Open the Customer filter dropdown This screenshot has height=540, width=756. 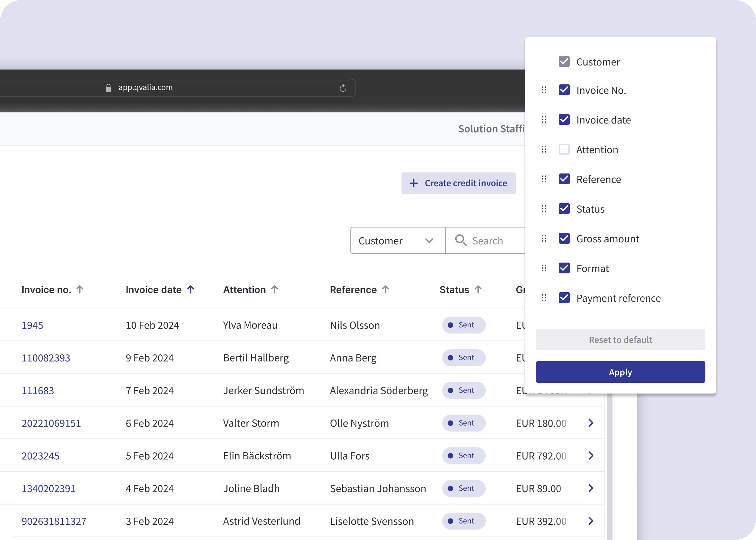coord(398,240)
